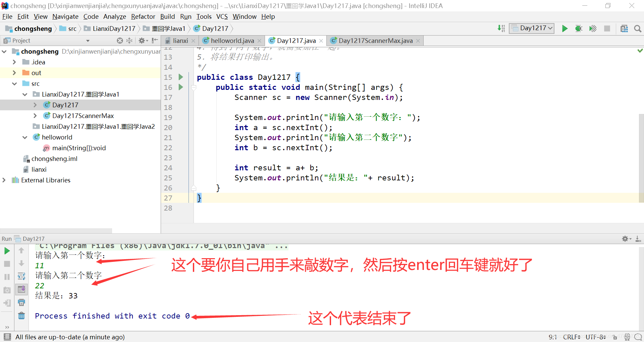Toggle tool window buttons at the status bar corner

[x=7, y=337]
